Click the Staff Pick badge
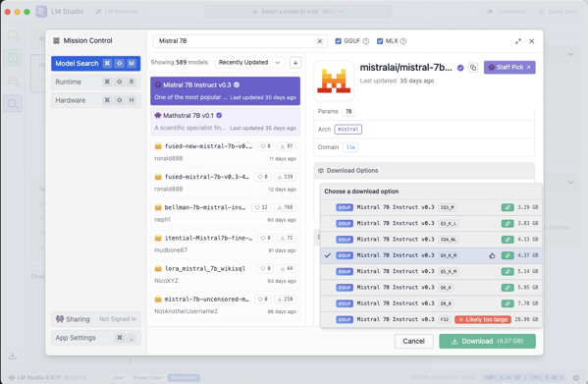Screen dimensions: 588x384 (x=509, y=68)
